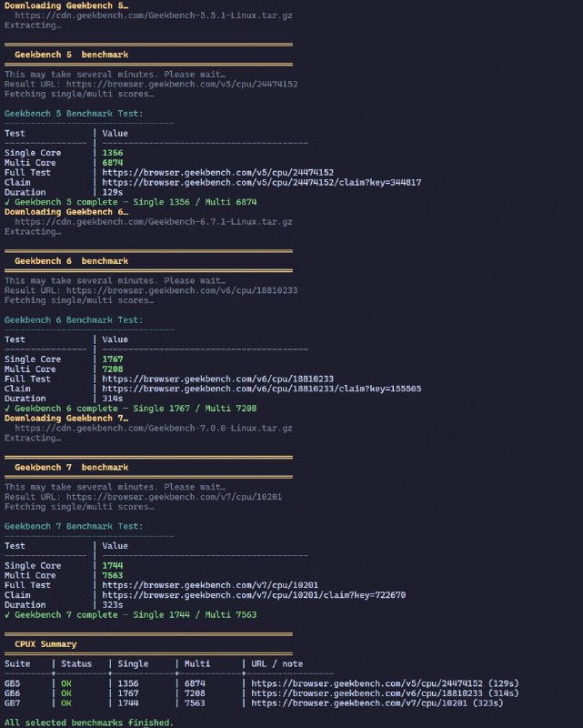This screenshot has height=728, width=583.
Task: Click the 'Single' column header in summary
Action: (133, 664)
